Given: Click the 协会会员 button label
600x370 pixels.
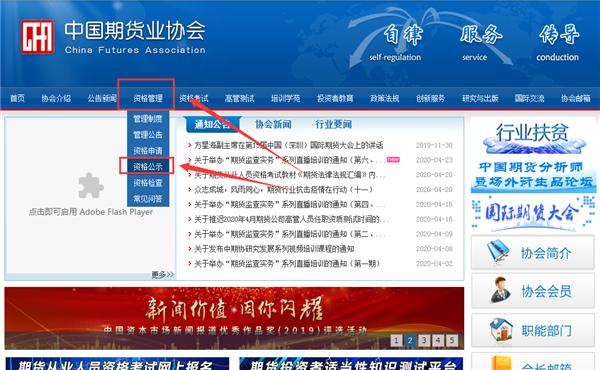Looking at the screenshot, I should click(x=546, y=291).
